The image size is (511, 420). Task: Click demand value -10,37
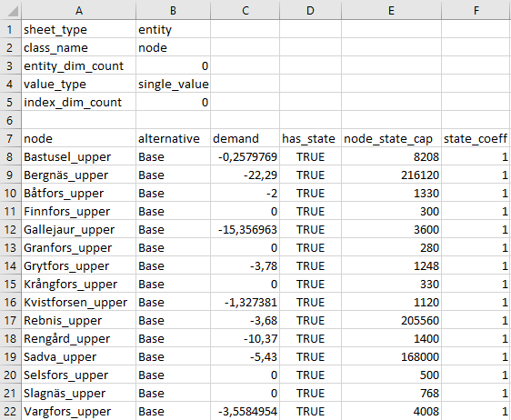point(245,338)
